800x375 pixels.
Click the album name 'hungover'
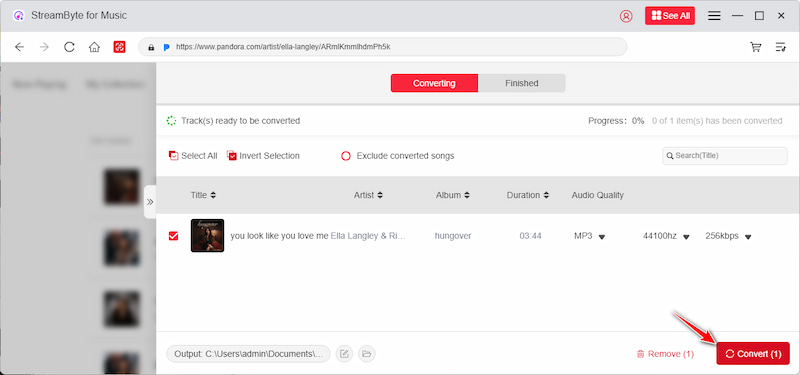click(453, 236)
